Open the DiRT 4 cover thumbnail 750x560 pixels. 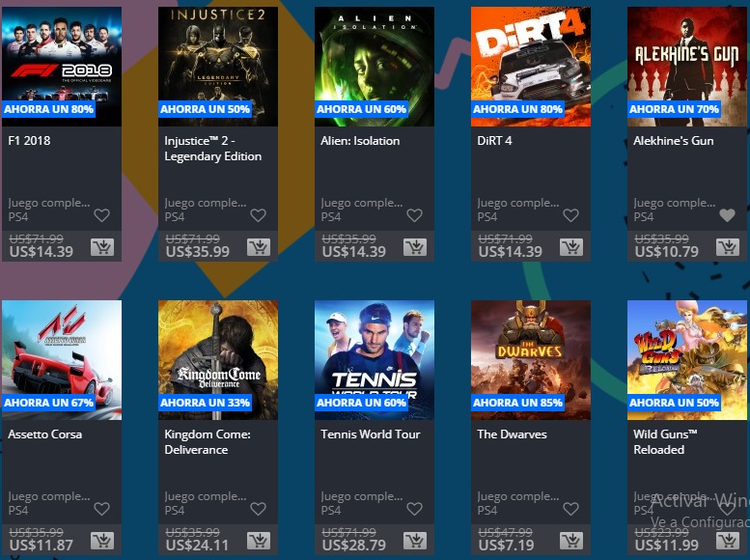(531, 67)
